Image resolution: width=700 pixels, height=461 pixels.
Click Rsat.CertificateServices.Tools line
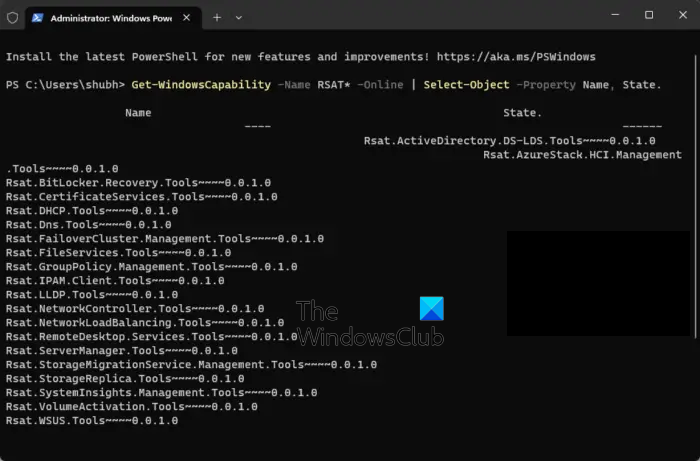142,197
